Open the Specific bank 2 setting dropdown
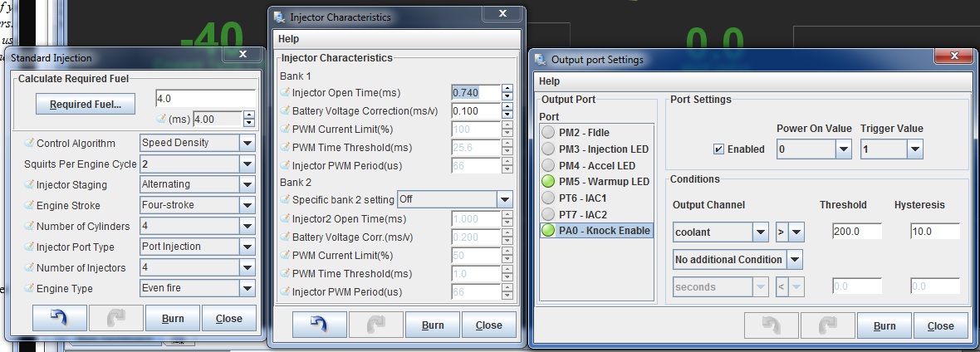This screenshot has width=980, height=352. [504, 200]
